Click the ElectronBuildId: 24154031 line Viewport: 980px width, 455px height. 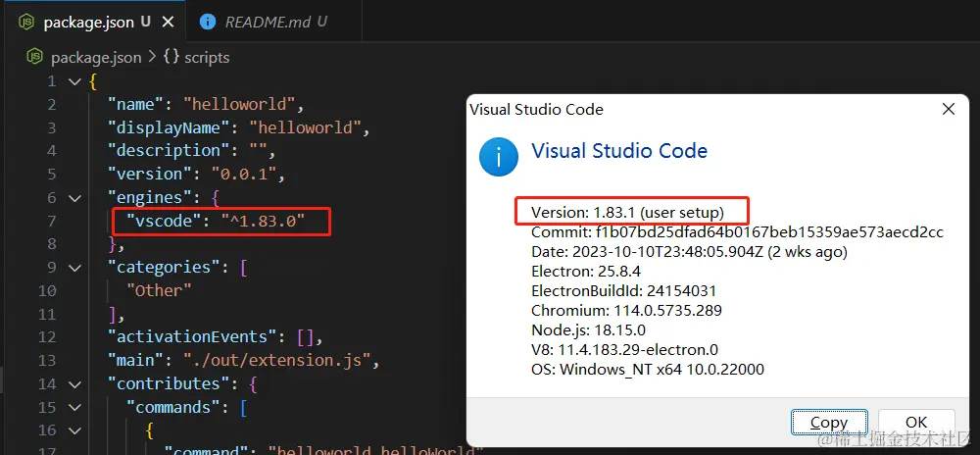623,290
